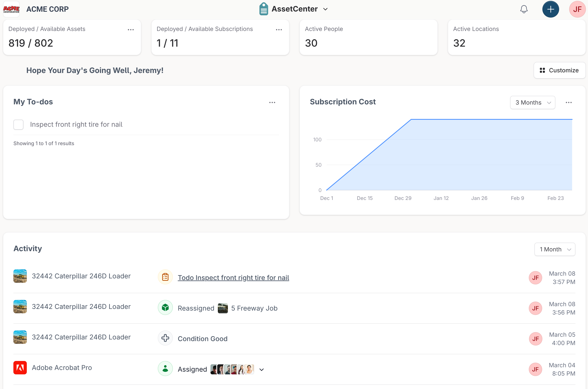
Task: Open the notifications bell
Action: [524, 9]
